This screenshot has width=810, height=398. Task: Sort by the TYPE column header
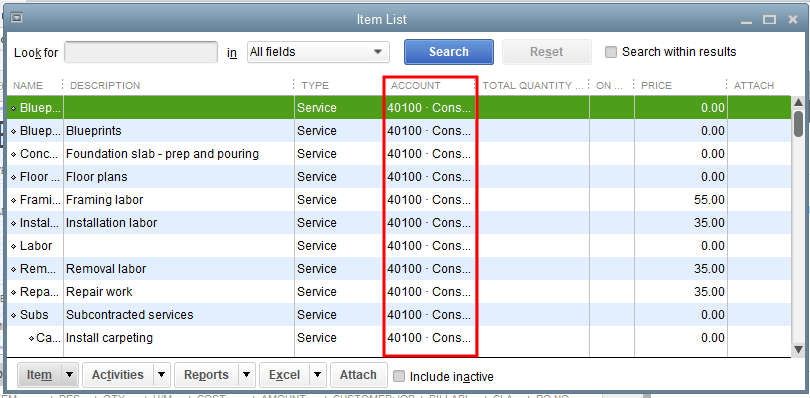tap(315, 86)
